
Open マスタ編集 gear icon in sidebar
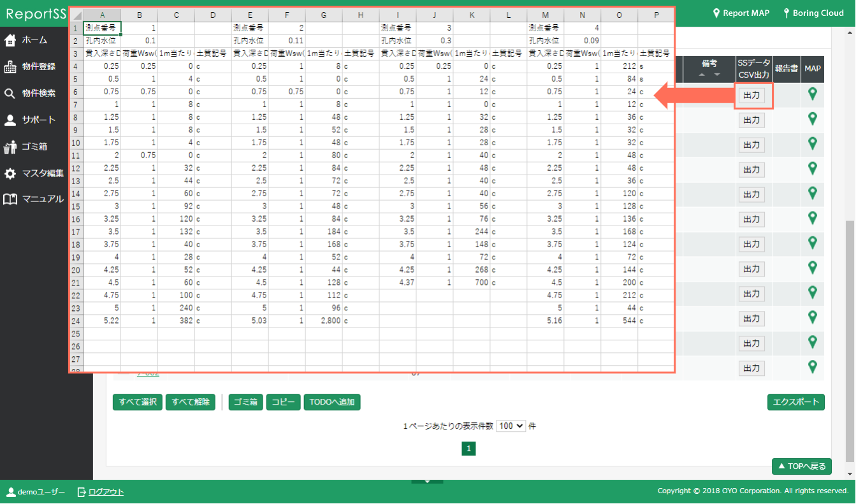[x=10, y=173]
